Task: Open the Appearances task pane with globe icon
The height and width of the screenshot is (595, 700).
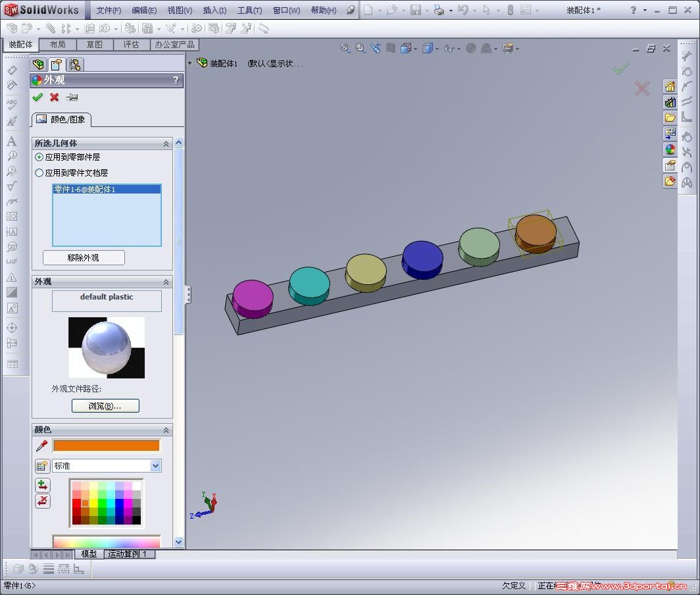Action: coord(670,149)
